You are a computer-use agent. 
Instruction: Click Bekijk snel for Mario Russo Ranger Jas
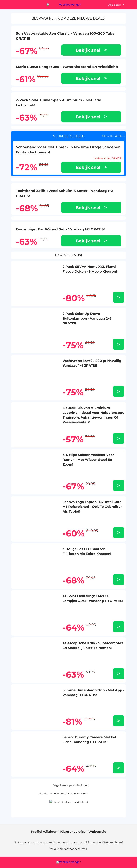click(x=91, y=78)
